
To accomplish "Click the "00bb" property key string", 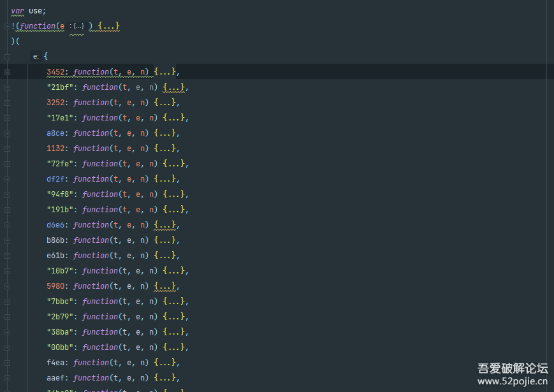I will point(61,347).
